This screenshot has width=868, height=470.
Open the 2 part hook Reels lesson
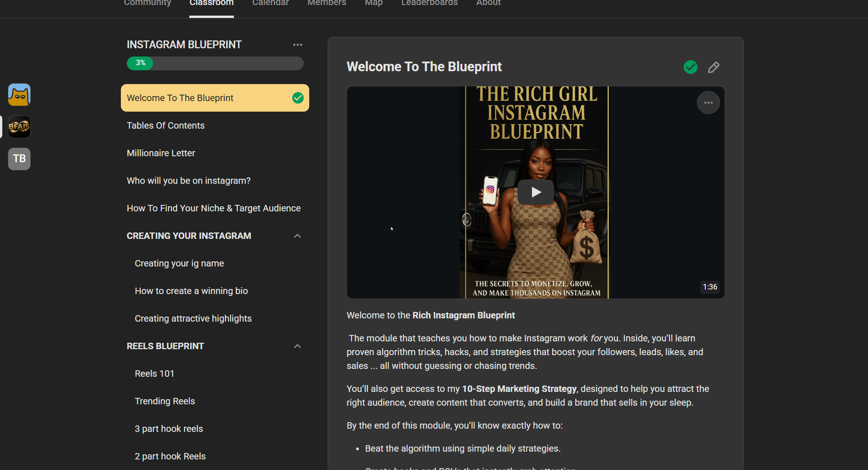coord(215,456)
